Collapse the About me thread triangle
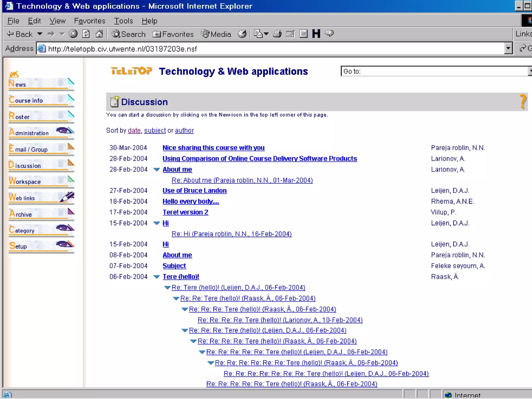This screenshot has height=399, width=532. (156, 170)
